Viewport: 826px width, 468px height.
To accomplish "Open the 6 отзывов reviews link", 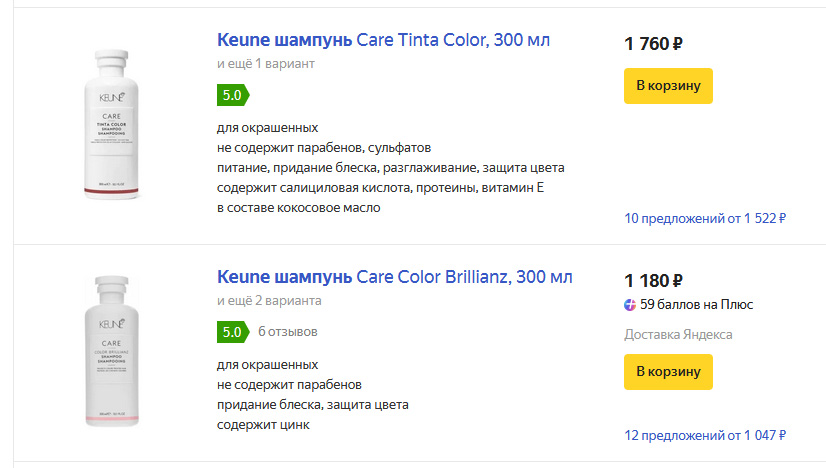I will point(288,332).
